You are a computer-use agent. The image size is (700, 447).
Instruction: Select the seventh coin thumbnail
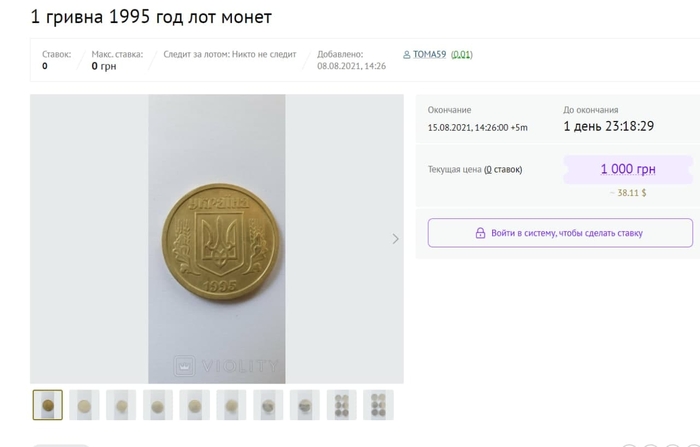(x=268, y=405)
